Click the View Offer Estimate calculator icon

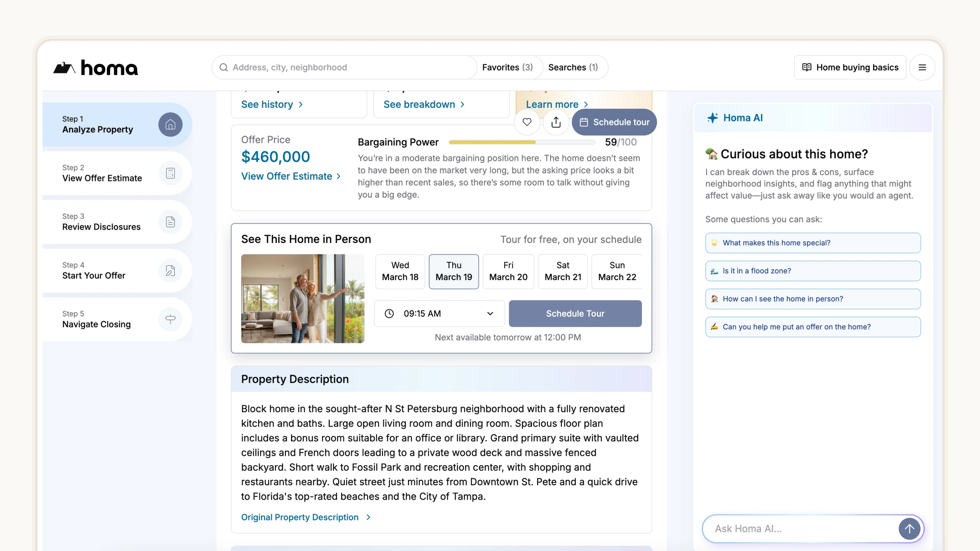tap(170, 173)
